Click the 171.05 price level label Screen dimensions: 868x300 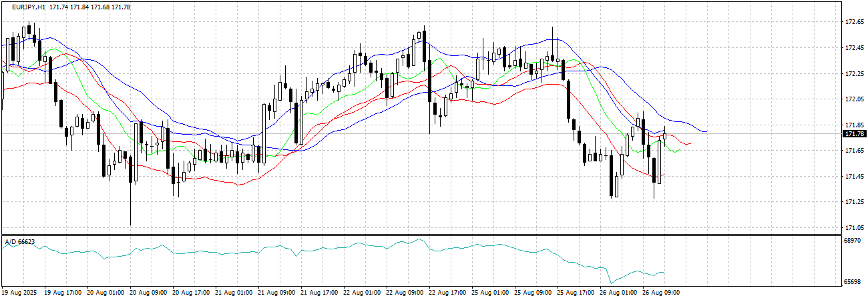(854, 228)
